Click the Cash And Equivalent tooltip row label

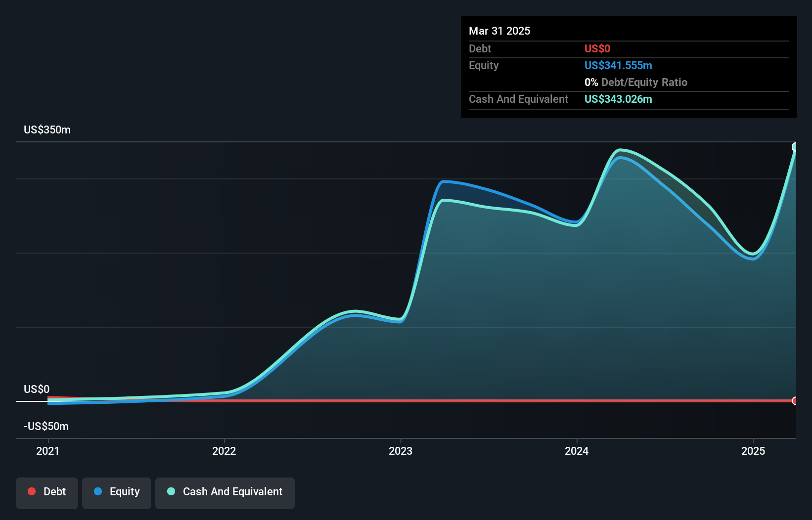[519, 99]
